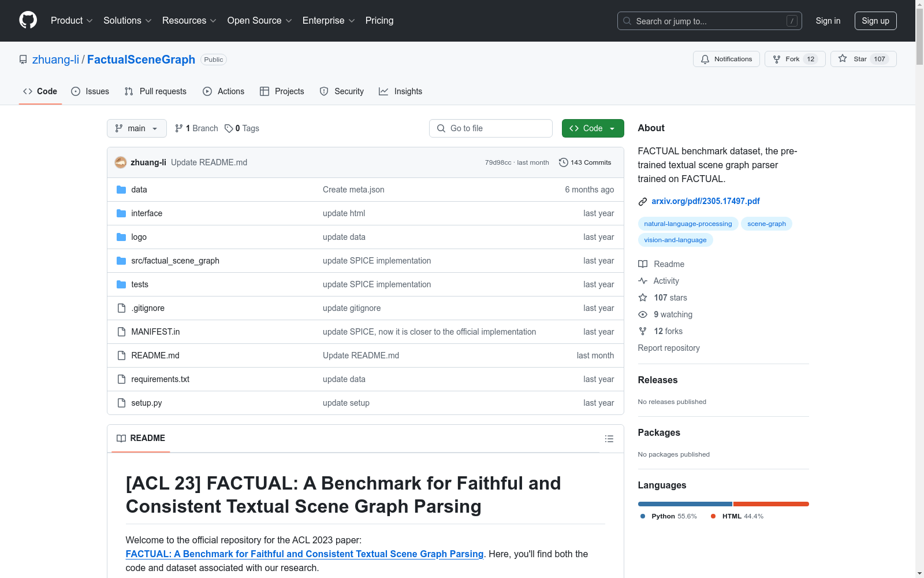
Task: Expand the Open Source menu
Action: click(x=260, y=21)
